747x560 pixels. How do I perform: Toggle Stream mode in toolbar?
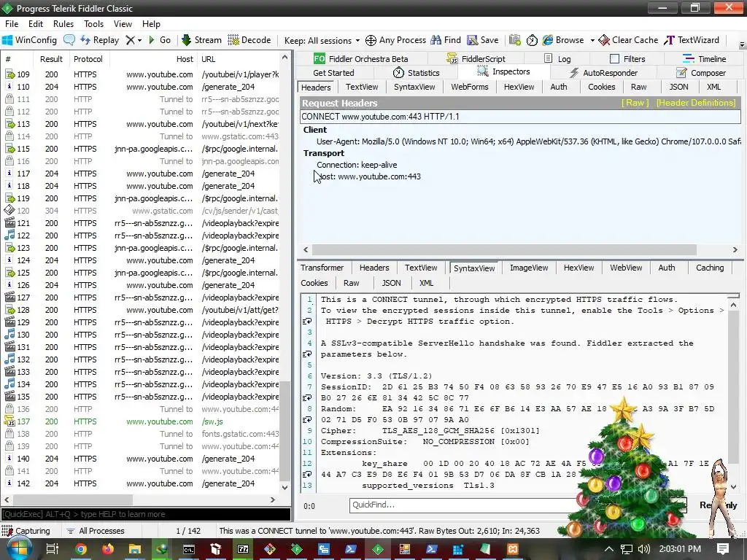(x=201, y=40)
